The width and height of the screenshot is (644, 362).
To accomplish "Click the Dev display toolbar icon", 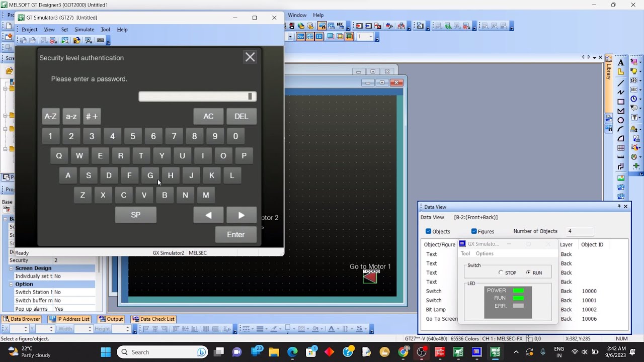I will 300,37.
